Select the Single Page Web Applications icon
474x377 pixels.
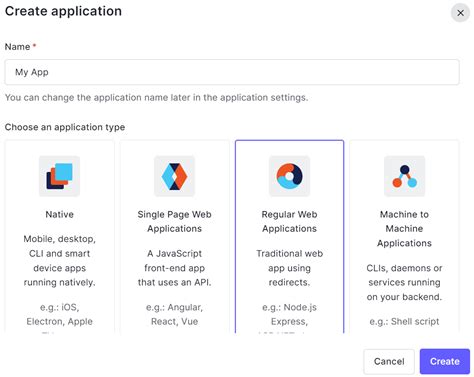click(x=174, y=176)
